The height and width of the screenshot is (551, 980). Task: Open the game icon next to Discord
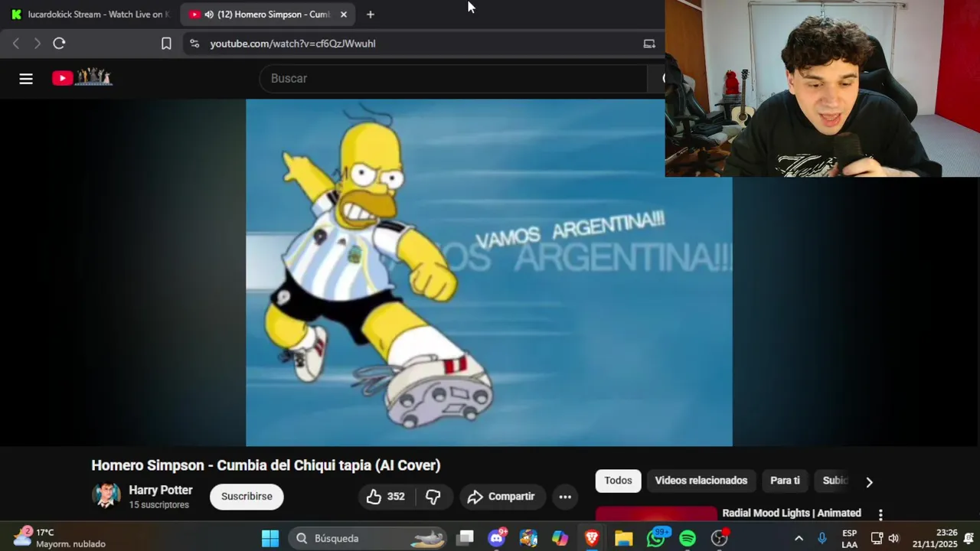coord(528,539)
